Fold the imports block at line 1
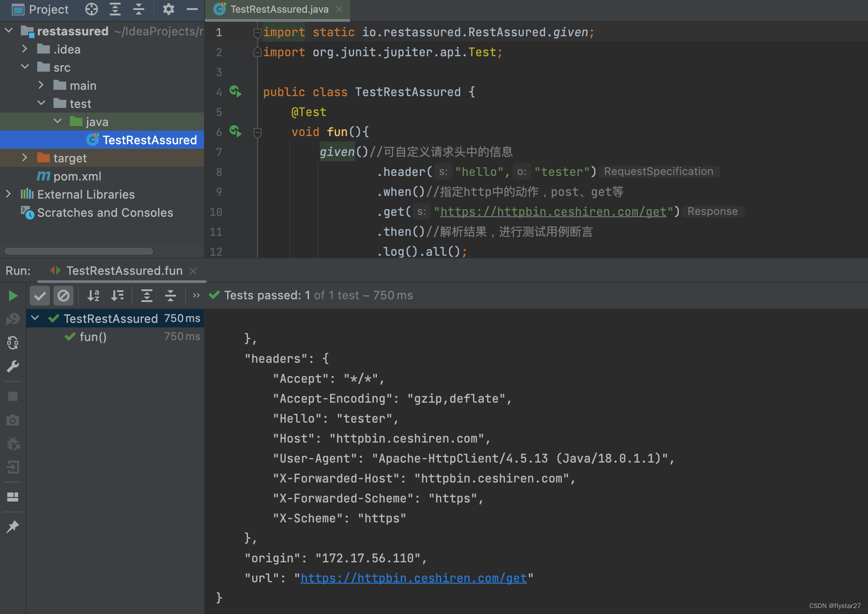The image size is (868, 614). (x=257, y=32)
